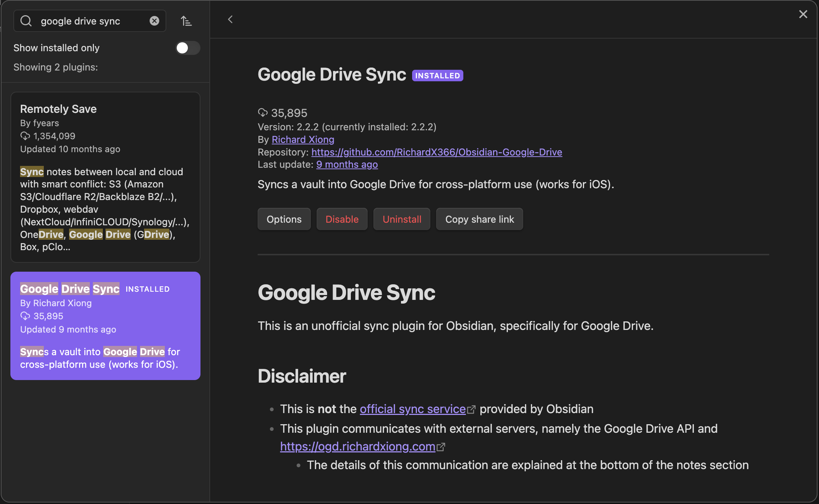The height and width of the screenshot is (504, 819).
Task: Click 'Syncs a vault into Google Drive' detail description
Action: pos(436,184)
